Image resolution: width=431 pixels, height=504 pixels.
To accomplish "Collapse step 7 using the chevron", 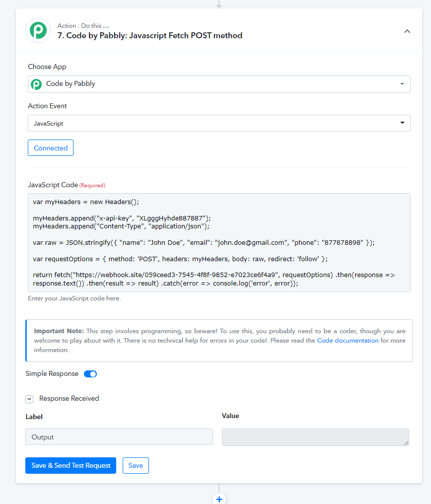I will (x=407, y=31).
